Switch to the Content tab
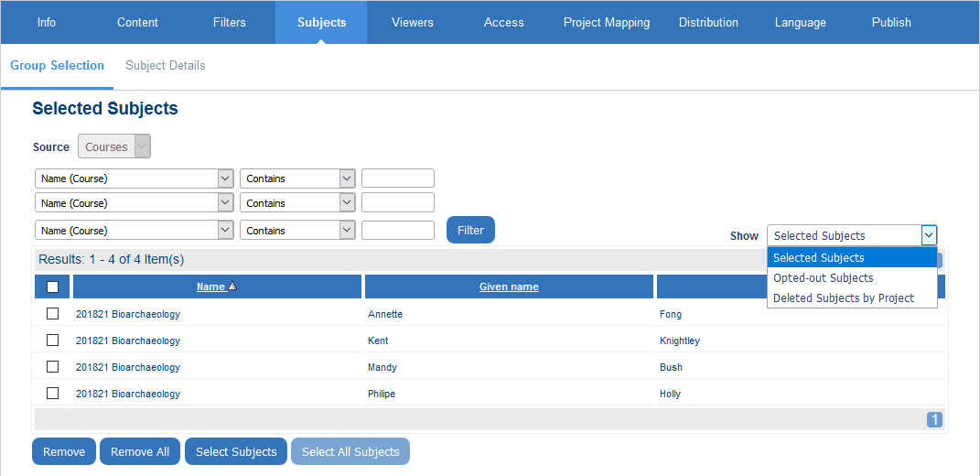The height and width of the screenshot is (476, 980). (137, 23)
